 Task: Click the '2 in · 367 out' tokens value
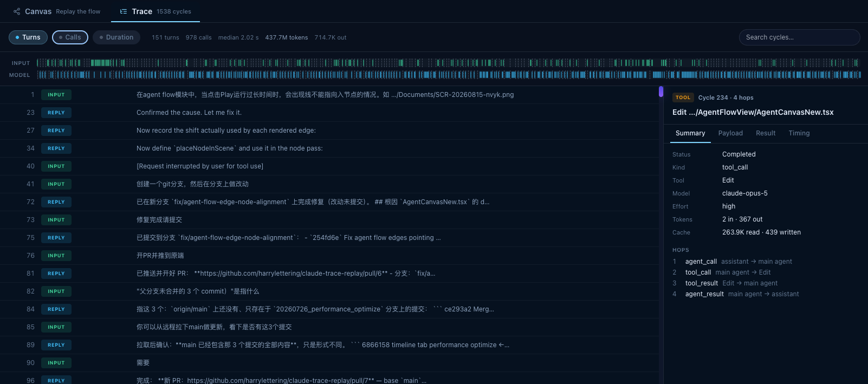click(x=742, y=219)
